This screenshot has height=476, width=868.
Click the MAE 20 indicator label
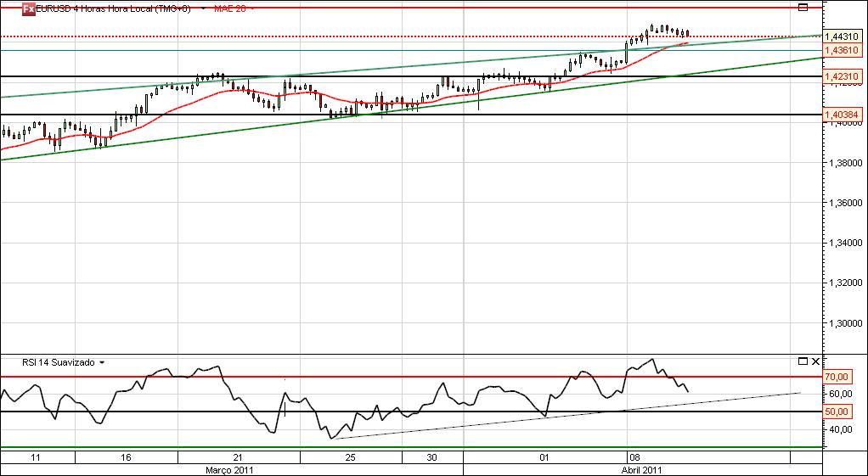coord(229,8)
